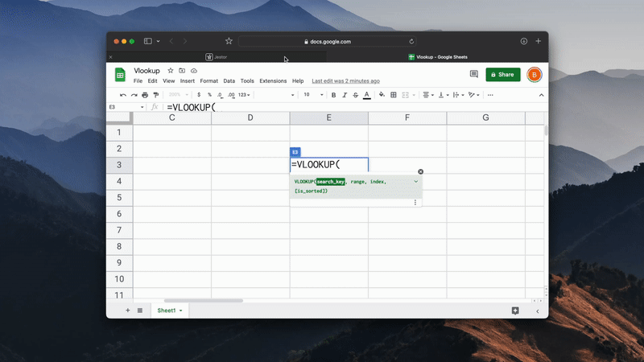
Task: Click the Merge cells icon
Action: point(406,95)
